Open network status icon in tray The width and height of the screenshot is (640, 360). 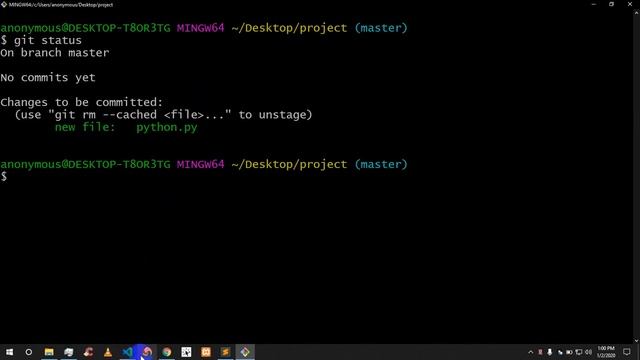pyautogui.click(x=578, y=352)
